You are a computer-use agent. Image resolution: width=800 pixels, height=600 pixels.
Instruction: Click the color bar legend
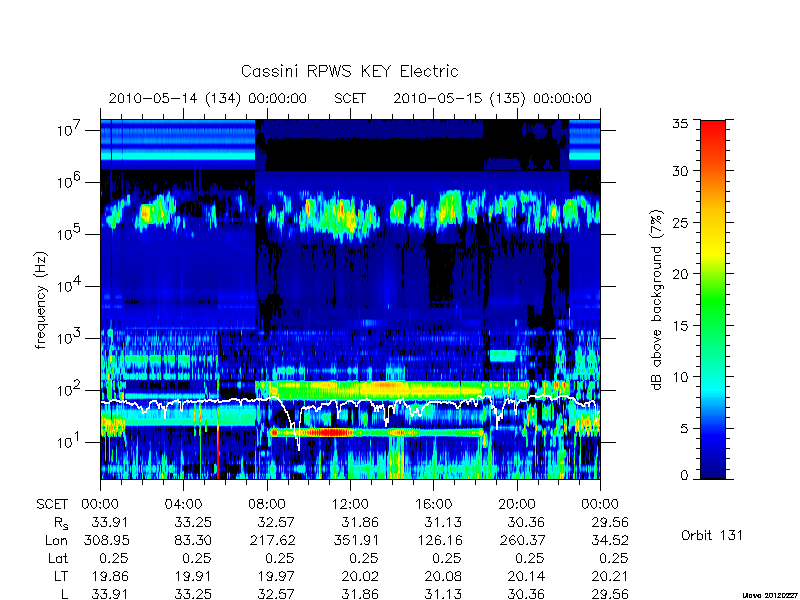713,299
